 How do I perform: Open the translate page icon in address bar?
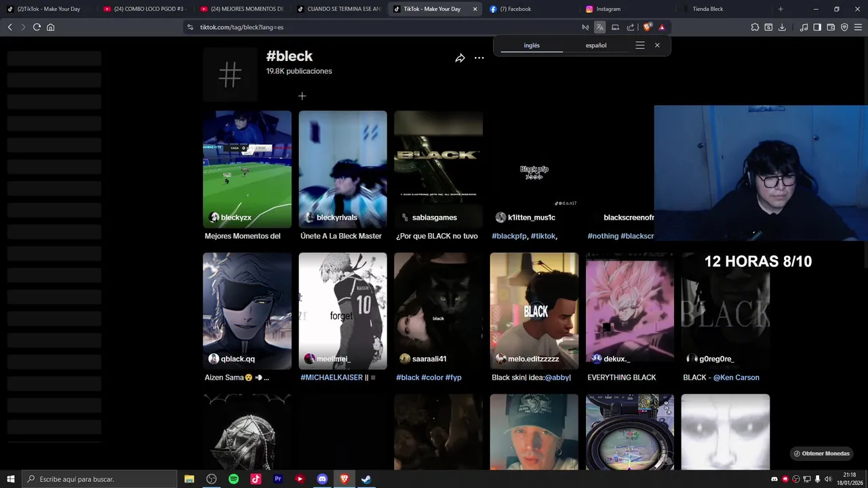point(599,27)
